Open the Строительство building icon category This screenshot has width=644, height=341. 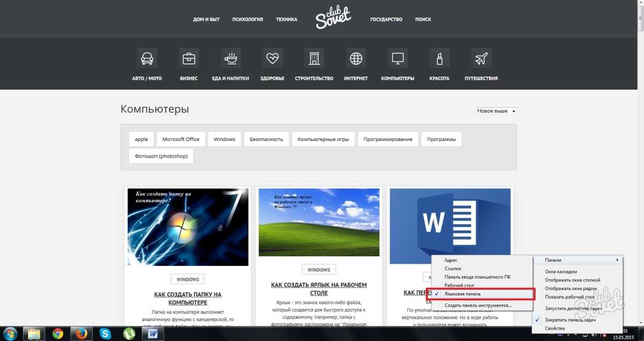[x=314, y=58]
